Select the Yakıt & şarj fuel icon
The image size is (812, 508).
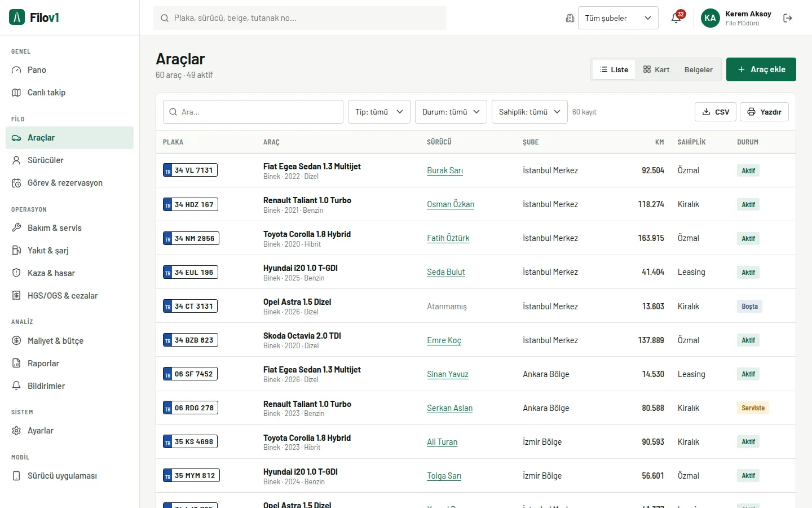[x=16, y=251]
